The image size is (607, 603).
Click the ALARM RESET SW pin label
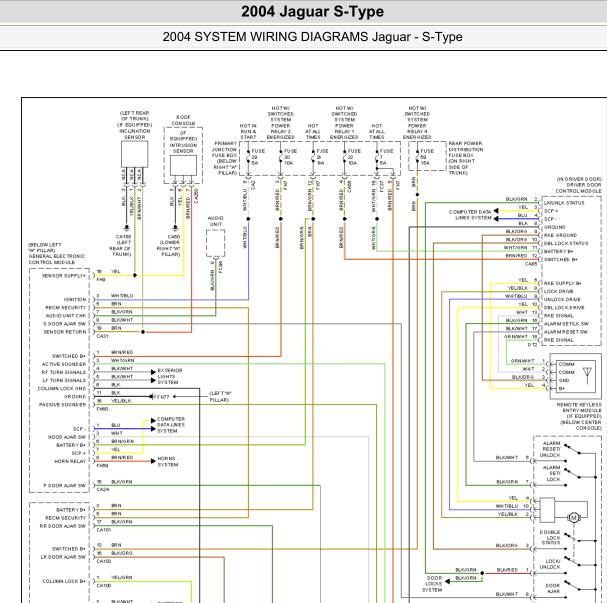tap(566, 332)
